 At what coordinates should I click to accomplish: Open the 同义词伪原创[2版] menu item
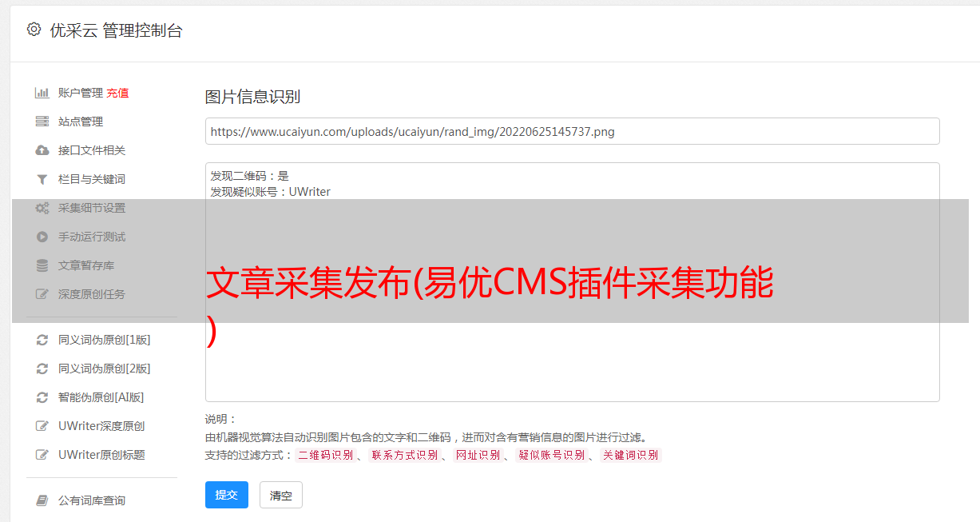pyautogui.click(x=104, y=369)
